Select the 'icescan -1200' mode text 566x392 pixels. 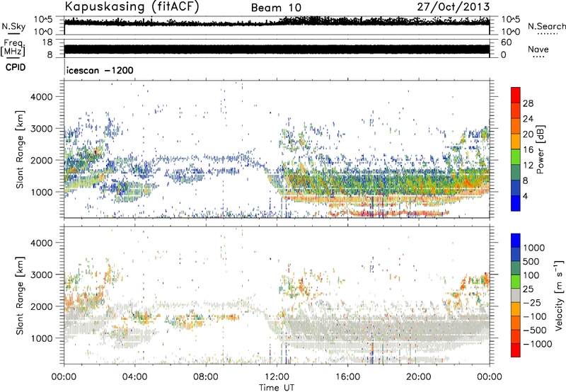coord(100,70)
